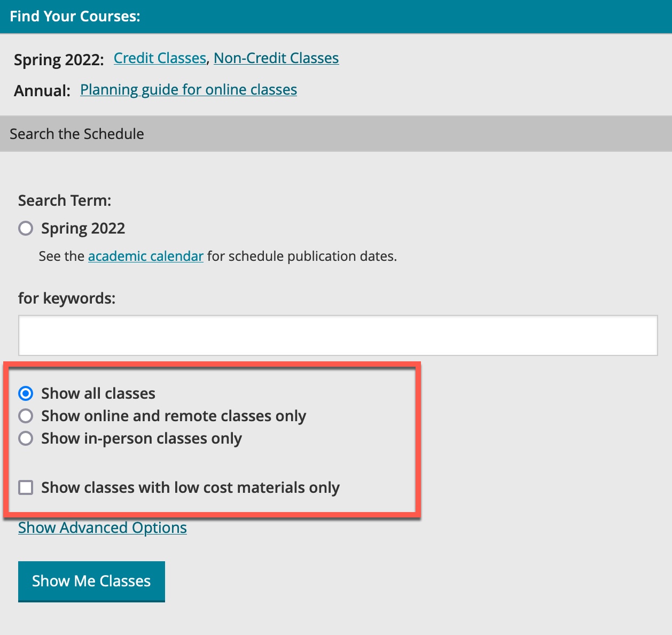Open the Credit Classes link
The height and width of the screenshot is (635, 672).
click(x=160, y=58)
